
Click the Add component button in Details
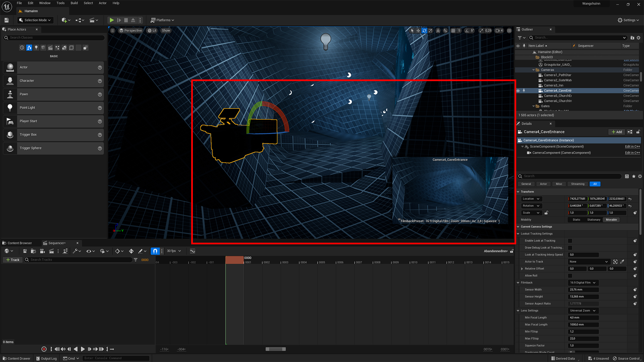tap(616, 132)
